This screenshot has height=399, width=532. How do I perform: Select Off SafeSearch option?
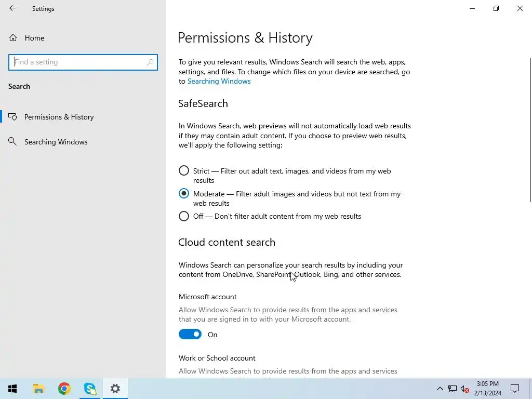[x=183, y=216]
